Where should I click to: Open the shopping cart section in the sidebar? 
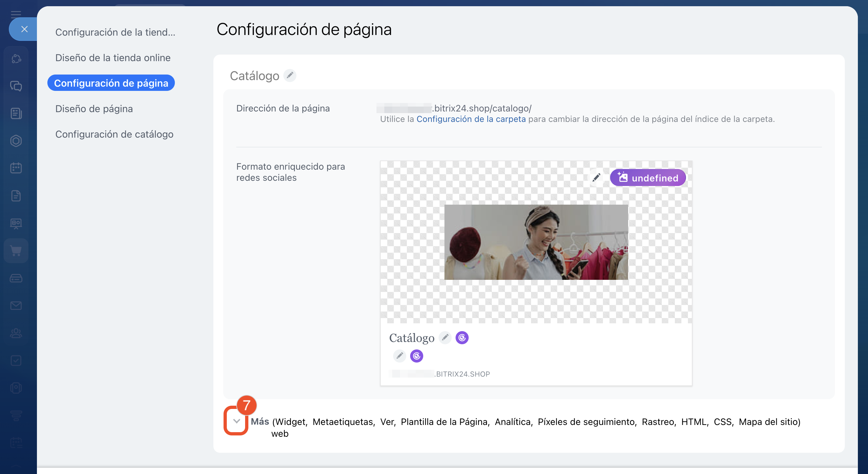coord(16,250)
